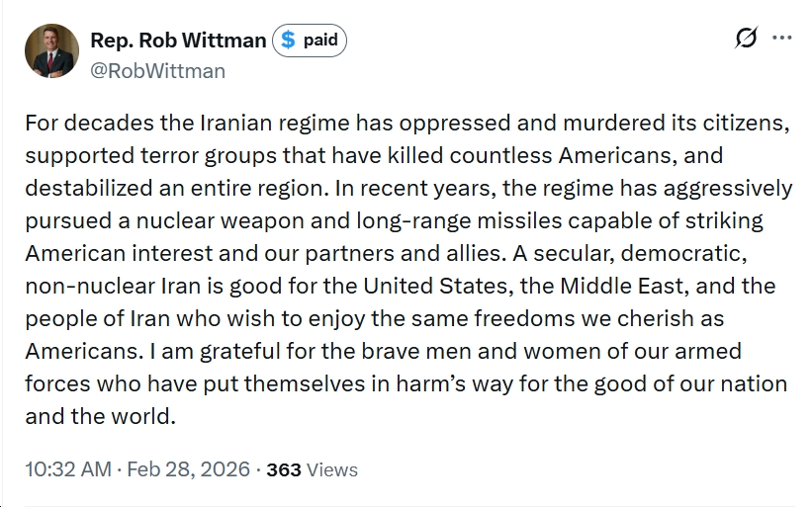Click the Feb 28, 2026 date

click(x=188, y=469)
